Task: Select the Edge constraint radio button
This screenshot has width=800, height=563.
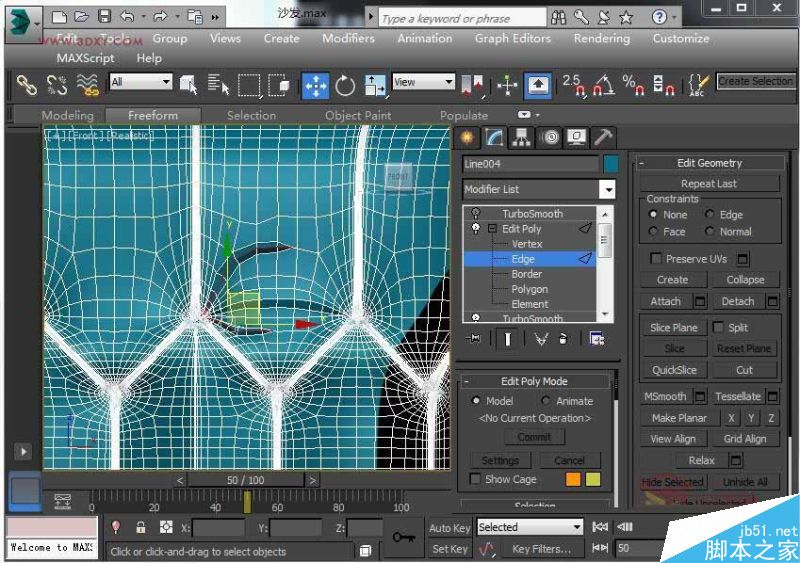Action: (x=709, y=214)
